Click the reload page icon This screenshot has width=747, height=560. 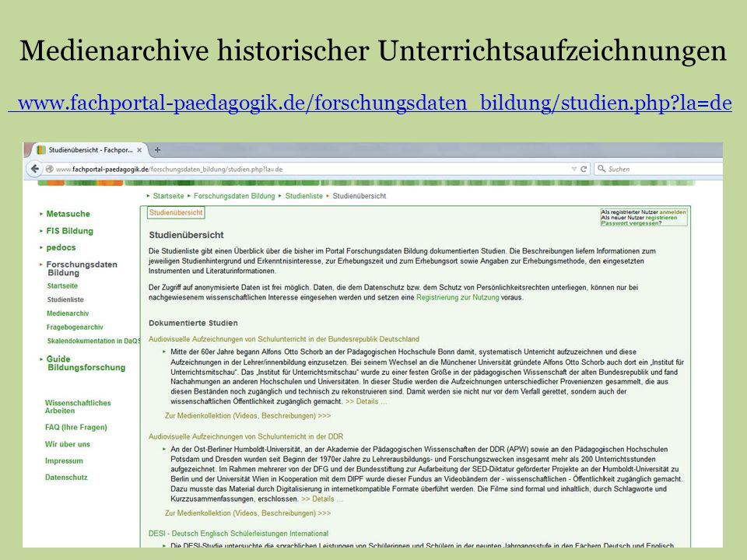click(x=584, y=169)
